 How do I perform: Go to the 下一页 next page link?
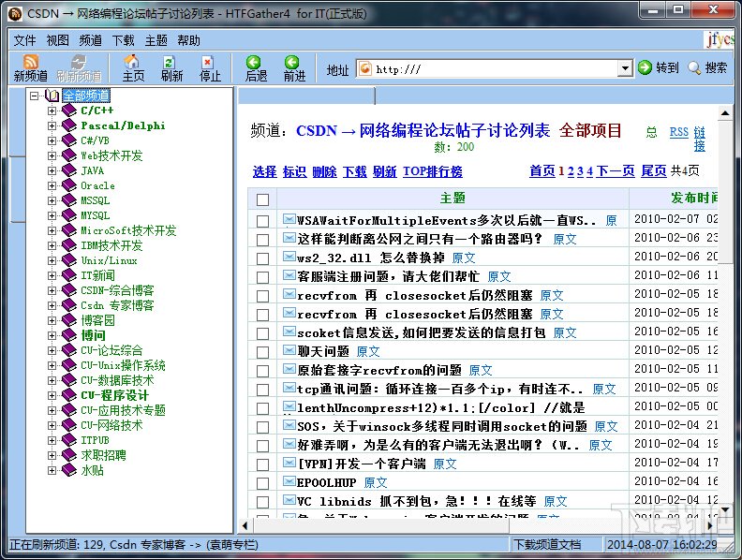pos(616,170)
